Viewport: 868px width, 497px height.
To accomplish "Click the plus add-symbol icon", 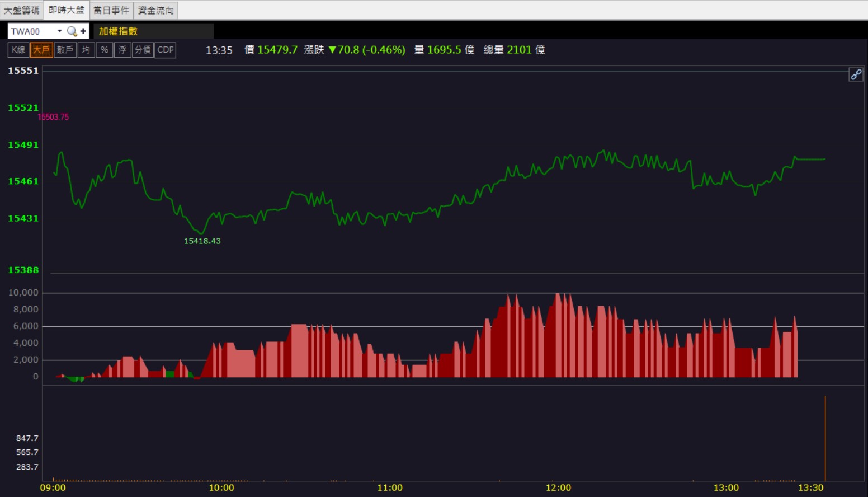I will pyautogui.click(x=83, y=31).
